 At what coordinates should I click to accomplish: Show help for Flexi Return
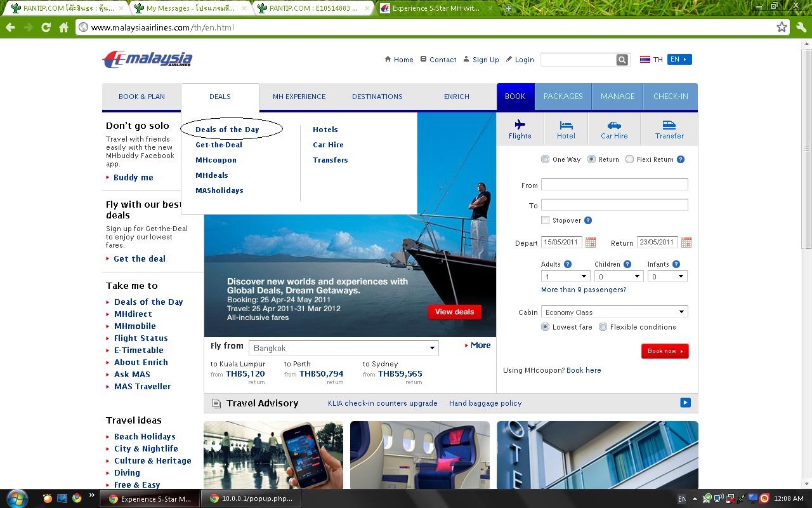pyautogui.click(x=681, y=159)
